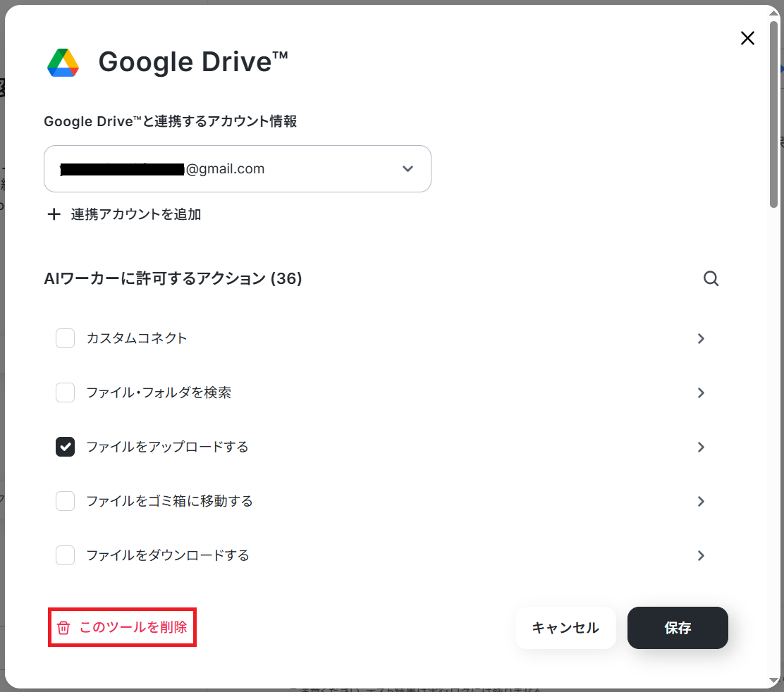784x692 pixels.
Task: Click the ファイルをダウンロードする label
Action: (x=168, y=555)
